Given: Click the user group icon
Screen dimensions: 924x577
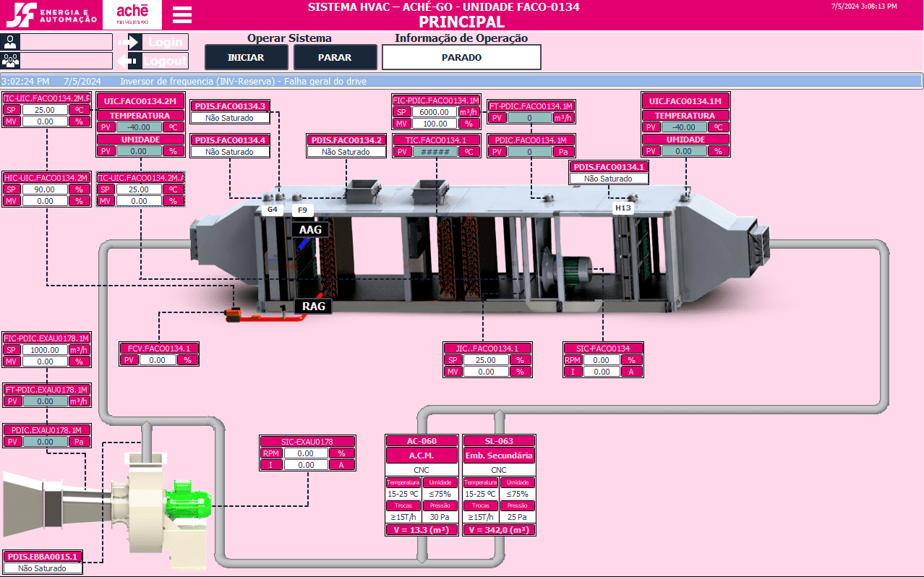Looking at the screenshot, I should pos(10,60).
